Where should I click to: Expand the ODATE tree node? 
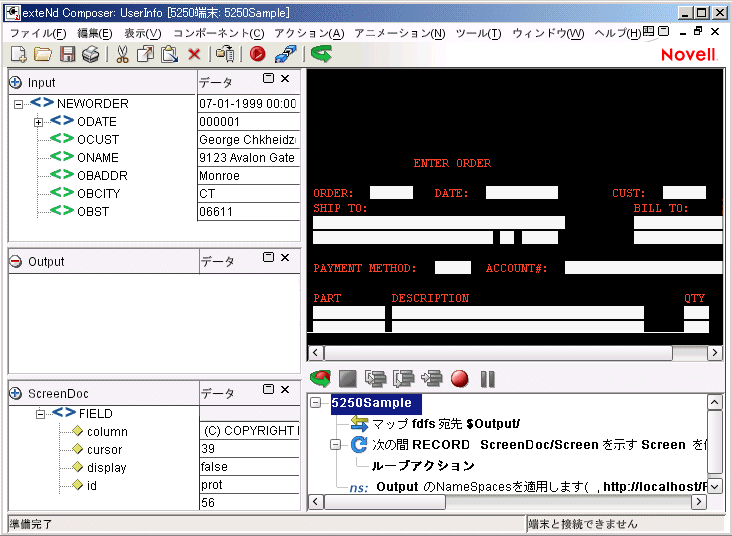(38, 122)
